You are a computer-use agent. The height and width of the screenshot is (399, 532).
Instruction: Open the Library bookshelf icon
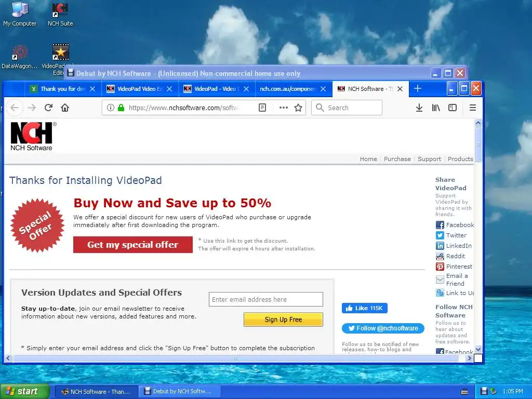[436, 108]
